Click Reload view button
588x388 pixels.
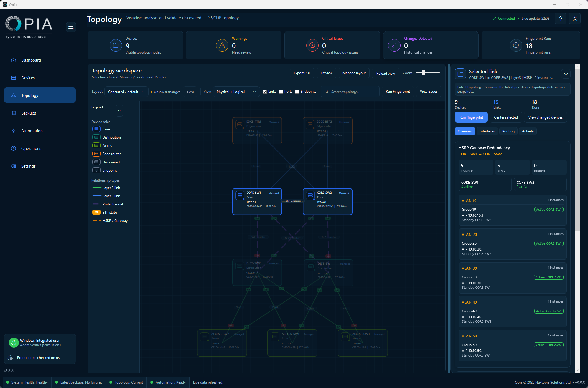point(386,73)
